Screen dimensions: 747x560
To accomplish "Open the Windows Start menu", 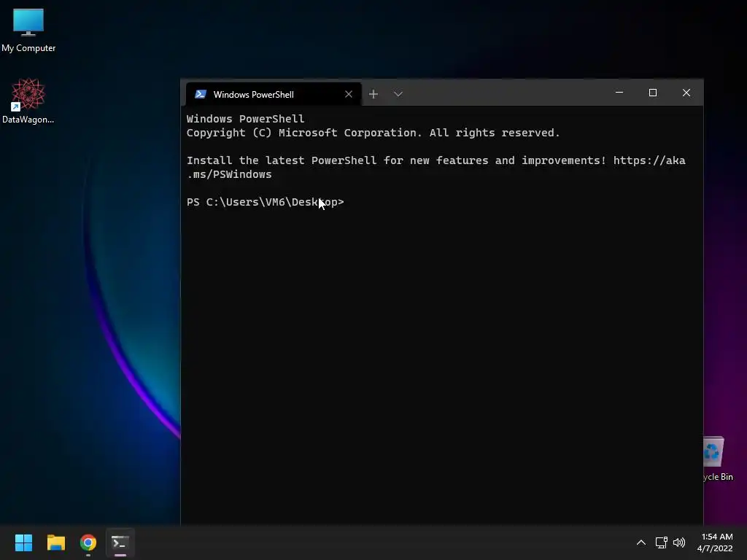I will click(23, 542).
